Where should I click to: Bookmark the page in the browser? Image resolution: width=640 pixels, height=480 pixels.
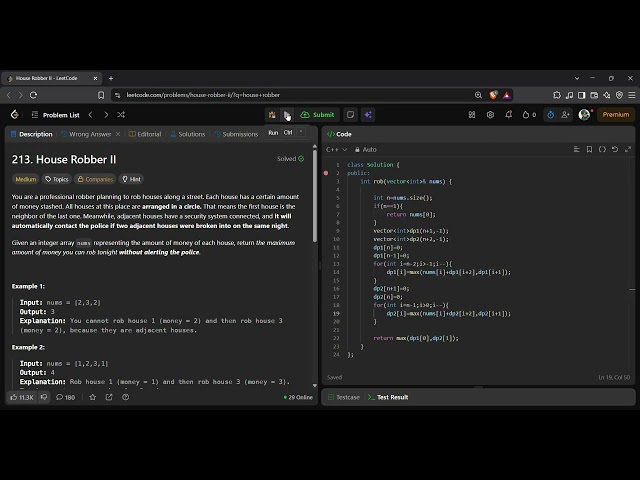point(101,95)
